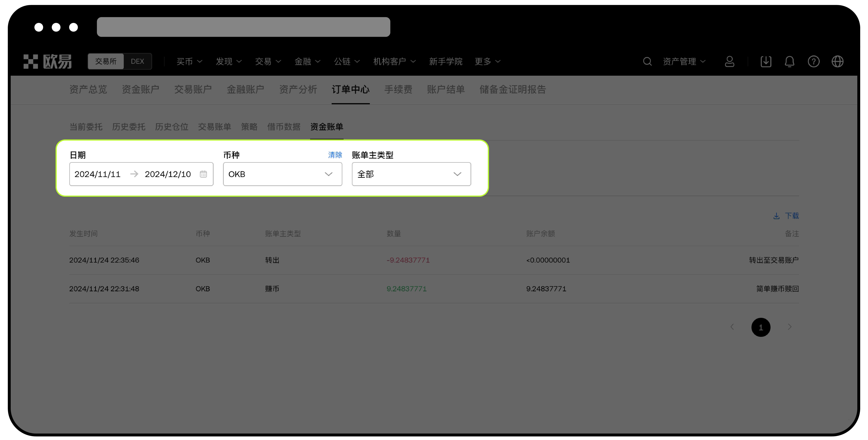Open the calendar icon in the date field
This screenshot has height=440, width=868.
(x=203, y=174)
